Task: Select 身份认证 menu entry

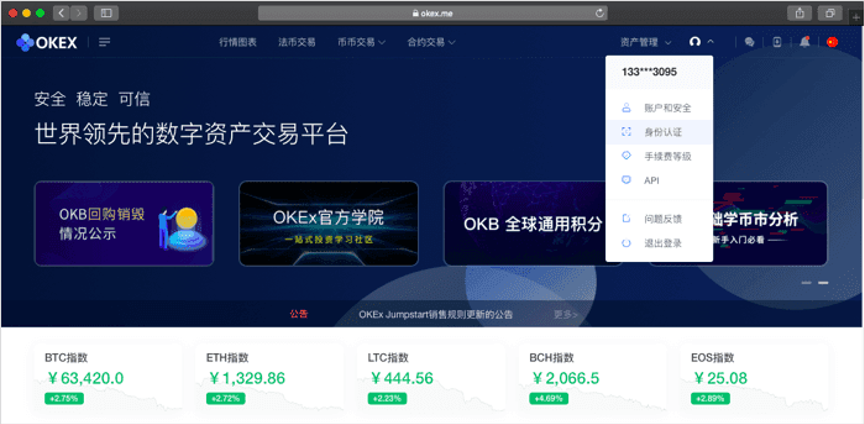Action: (659, 132)
